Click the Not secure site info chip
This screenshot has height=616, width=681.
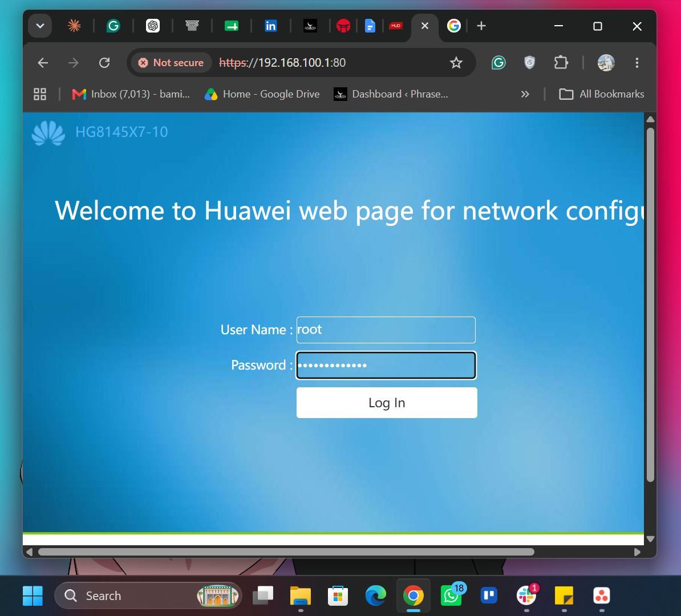coord(171,63)
